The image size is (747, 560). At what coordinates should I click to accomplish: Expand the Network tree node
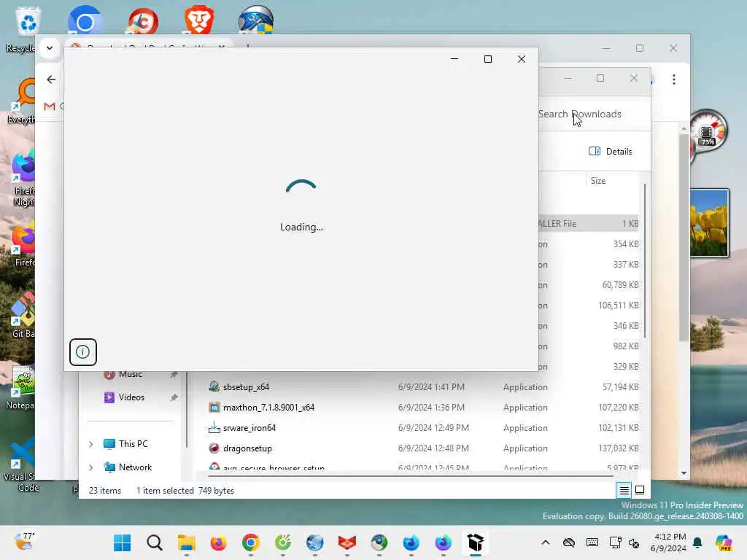pyautogui.click(x=91, y=467)
